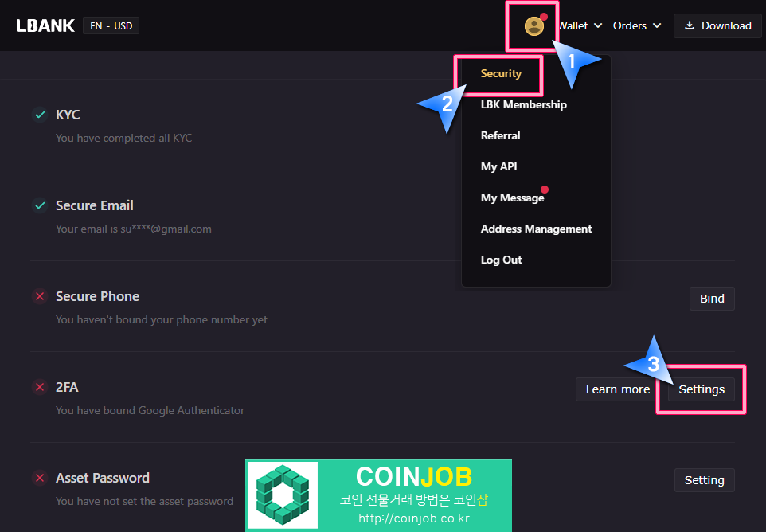Screen dimensions: 766x532
Task: Open LBK Membership from the menu
Action: (524, 104)
